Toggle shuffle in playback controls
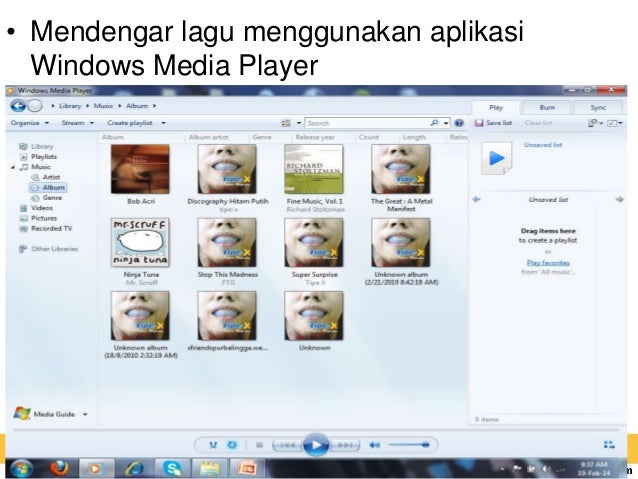This screenshot has height=479, width=638. click(213, 445)
